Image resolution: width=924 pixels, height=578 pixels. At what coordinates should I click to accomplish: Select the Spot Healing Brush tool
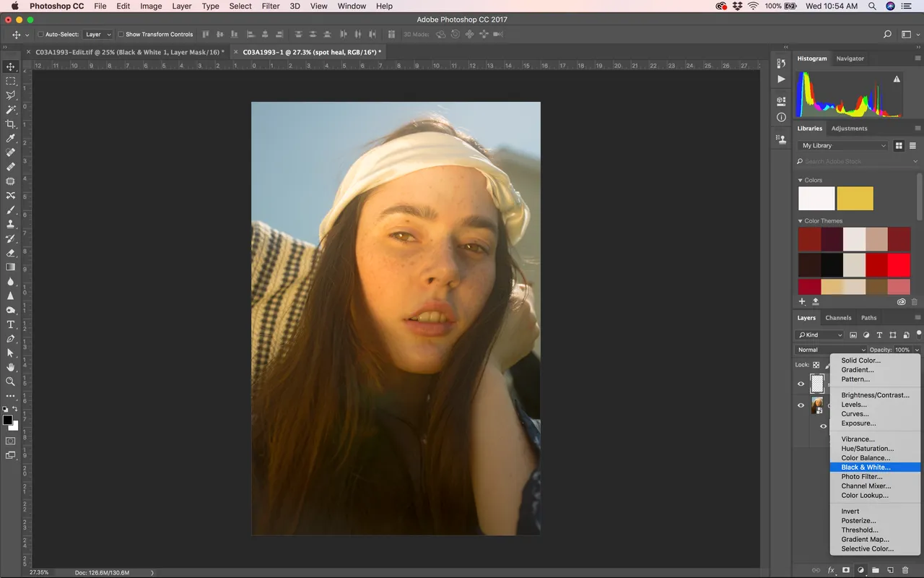tap(11, 152)
